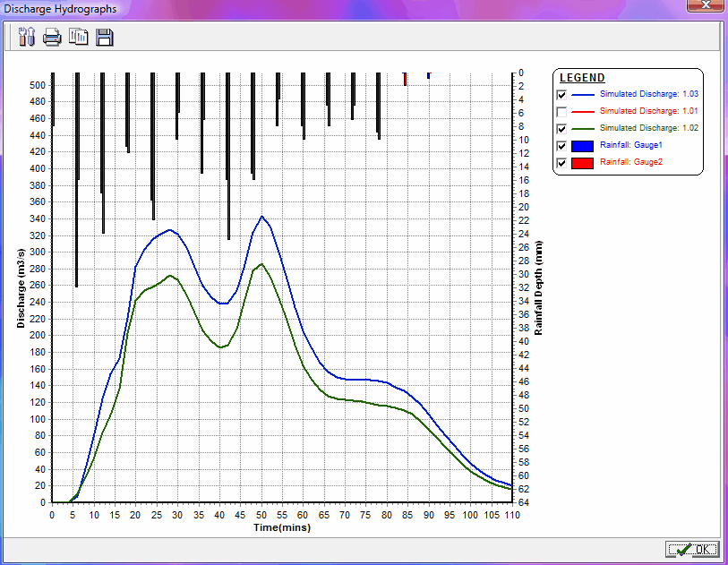Disable Simulated Discharge 1.03

coord(562,94)
